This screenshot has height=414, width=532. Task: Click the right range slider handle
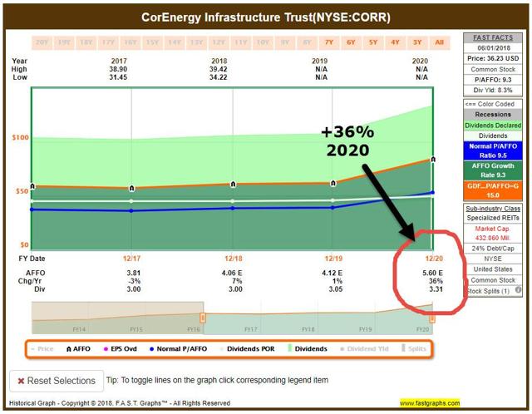pos(432,318)
